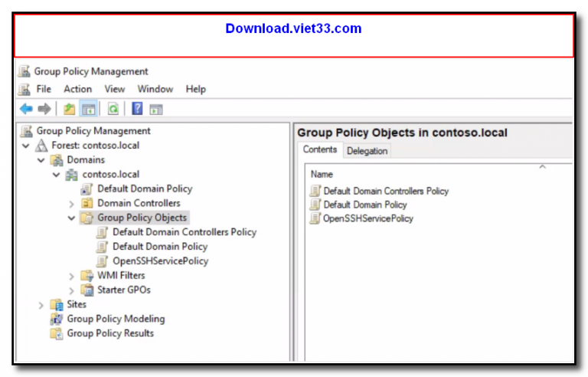Select Default Domain Policy in Contents list

pos(364,205)
